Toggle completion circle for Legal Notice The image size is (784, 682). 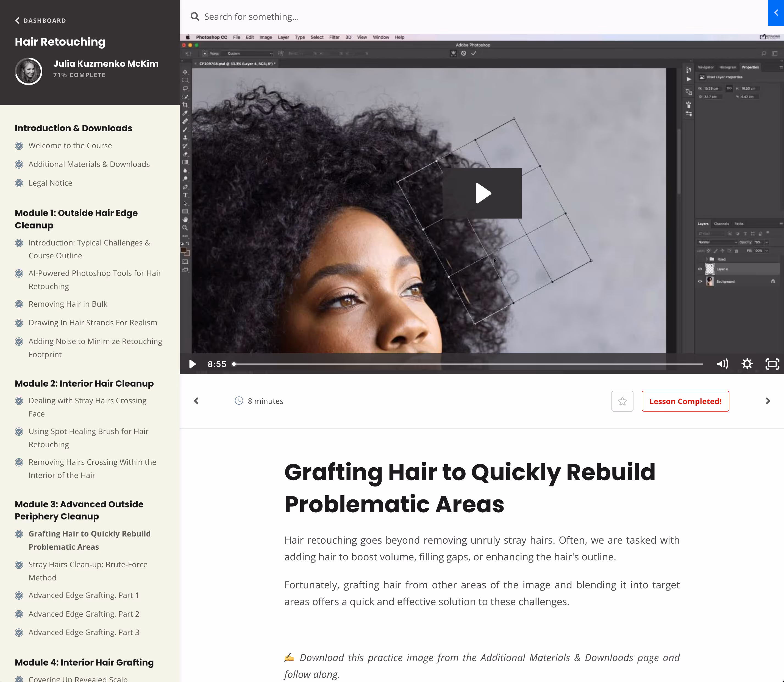[x=19, y=183]
